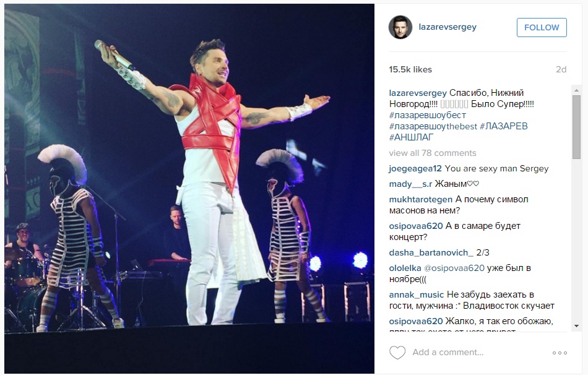Click the @osipovaa620 mention in ololelka's comment
Image resolution: width=588 pixels, height=378 pixels.
[454, 268]
